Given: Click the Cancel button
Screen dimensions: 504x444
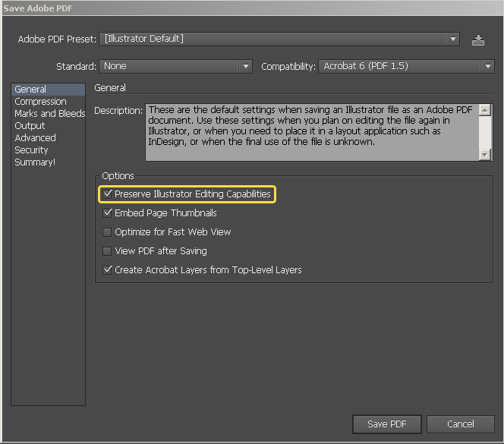Looking at the screenshot, I should [460, 424].
